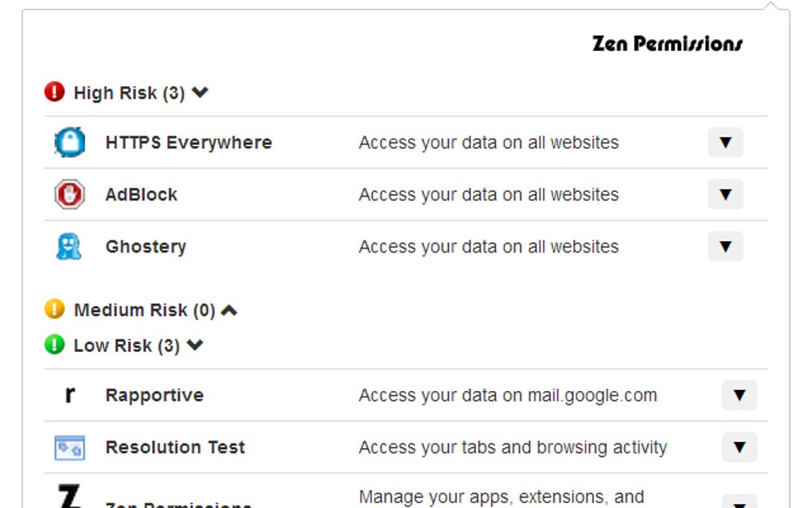Click the red High Risk warning badge
Viewport: 812px width, 508px height.
[x=54, y=92]
